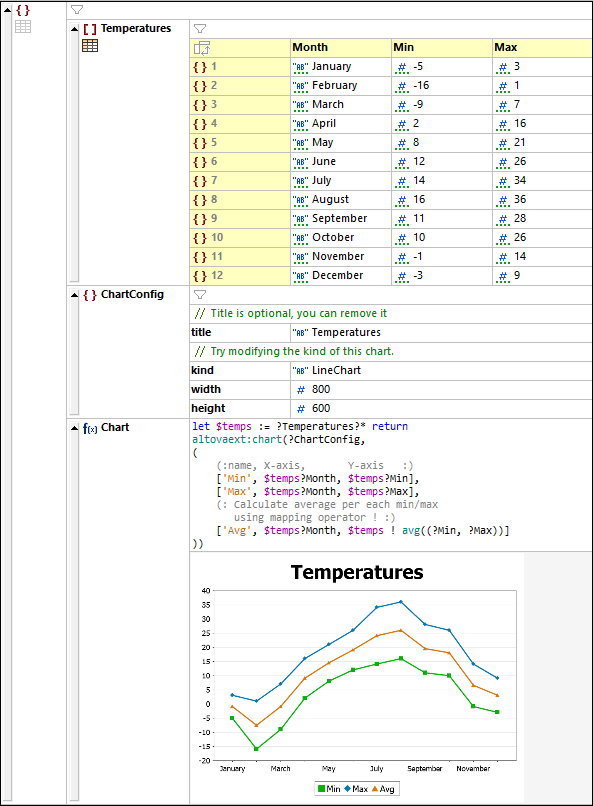593x806 pixels.
Task: Click the ChartConfig filter funnel icon
Action: pyautogui.click(x=200, y=295)
